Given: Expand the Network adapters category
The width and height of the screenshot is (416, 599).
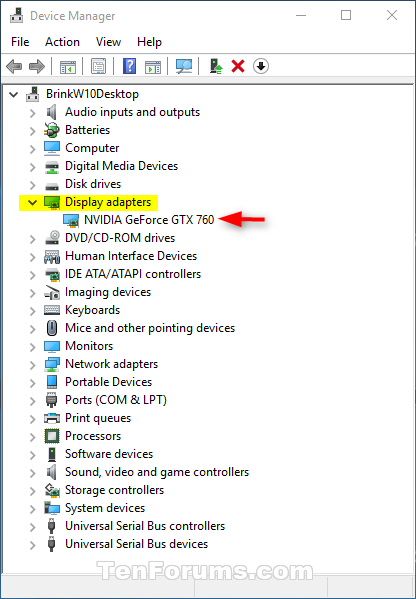Looking at the screenshot, I should [32, 364].
